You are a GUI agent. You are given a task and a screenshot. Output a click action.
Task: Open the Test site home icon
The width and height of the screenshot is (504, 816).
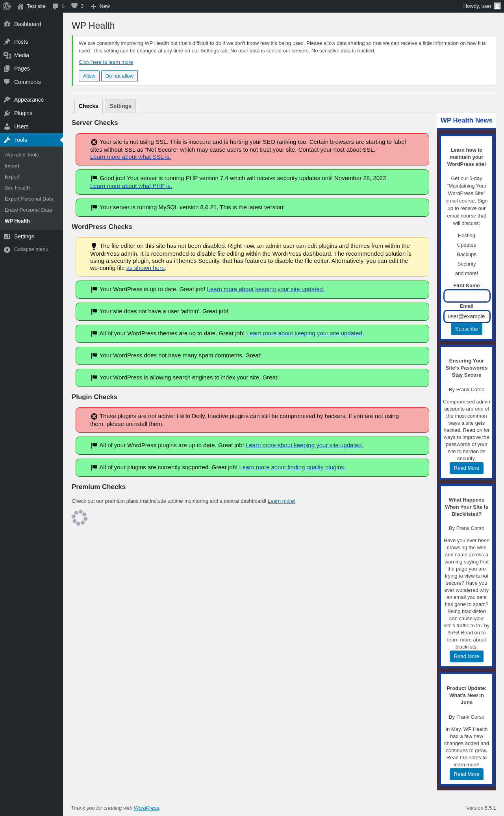pyautogui.click(x=20, y=6)
